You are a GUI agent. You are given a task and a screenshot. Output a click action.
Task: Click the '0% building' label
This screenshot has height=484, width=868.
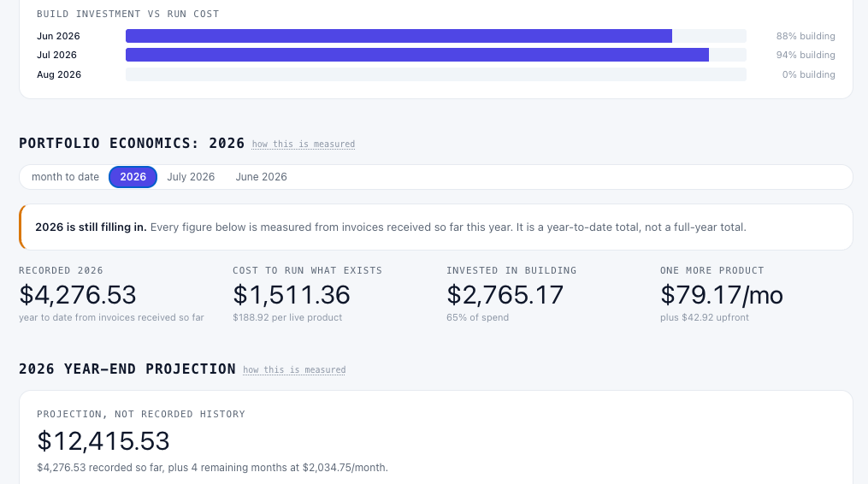tap(808, 74)
